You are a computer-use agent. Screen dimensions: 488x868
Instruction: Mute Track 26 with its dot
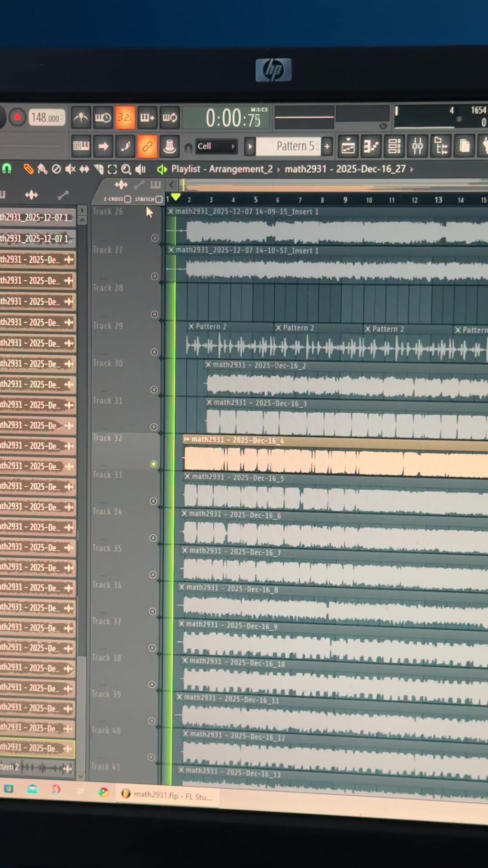[x=155, y=238]
